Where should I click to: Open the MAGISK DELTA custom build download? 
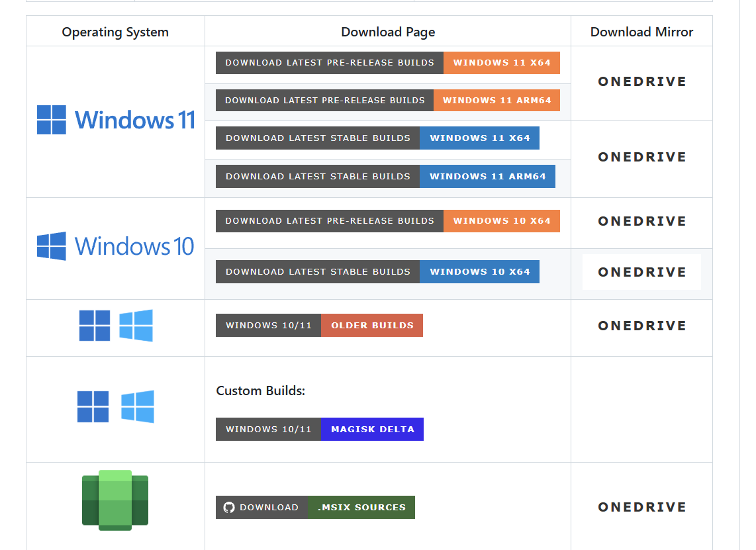tap(372, 429)
